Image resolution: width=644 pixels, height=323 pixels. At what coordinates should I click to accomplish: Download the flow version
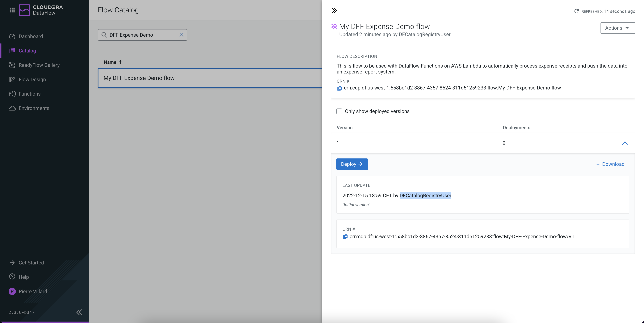click(610, 164)
